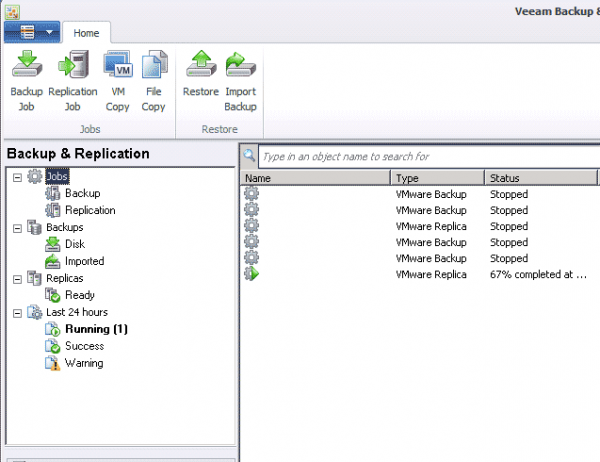Select the Last 24 hours node
This screenshot has width=600, height=462.
pos(77,312)
